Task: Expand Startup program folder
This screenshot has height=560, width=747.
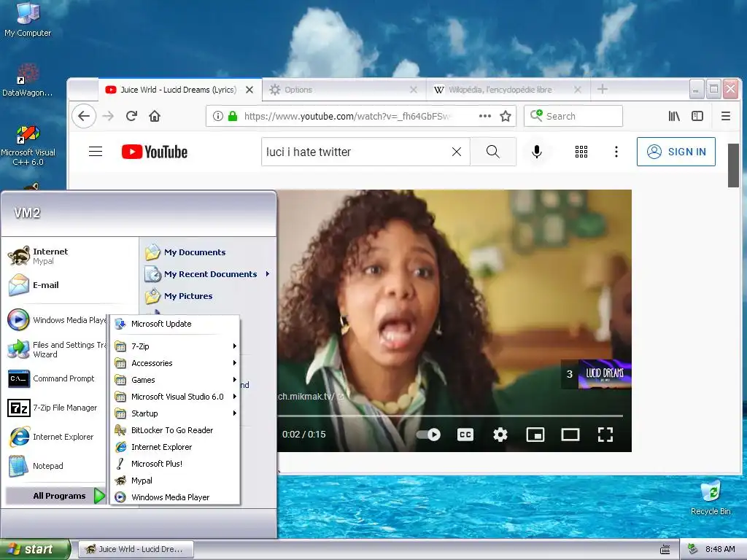Action: tap(175, 413)
